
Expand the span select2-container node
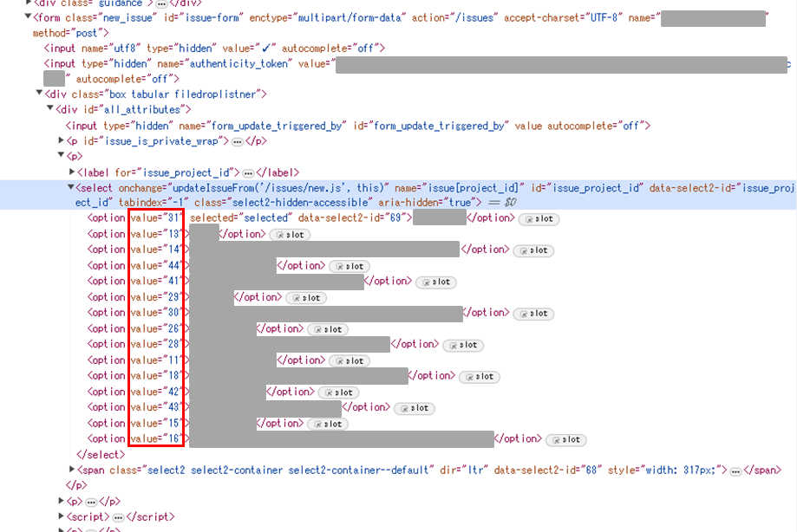point(72,470)
